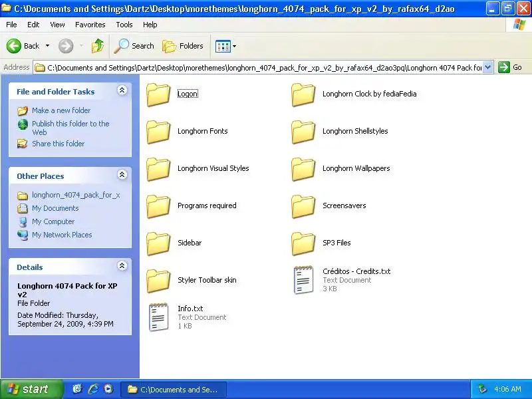Select the Logon folder icon
This screenshot has height=399, width=532.
(158, 95)
